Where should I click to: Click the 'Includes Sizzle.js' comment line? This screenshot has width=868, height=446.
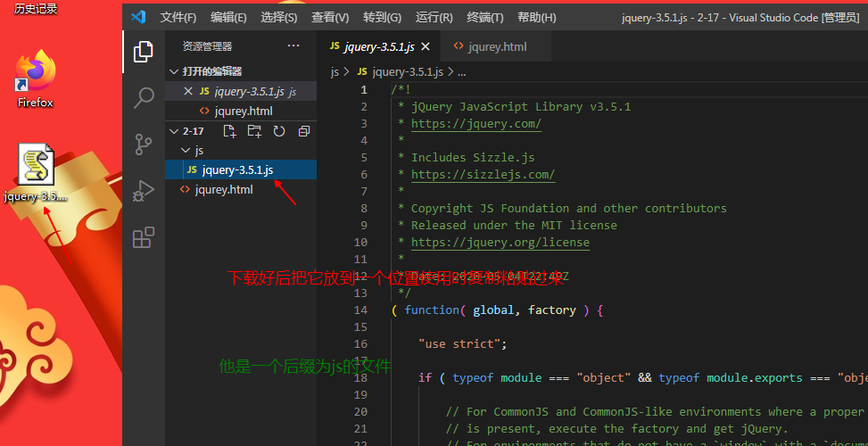point(473,157)
